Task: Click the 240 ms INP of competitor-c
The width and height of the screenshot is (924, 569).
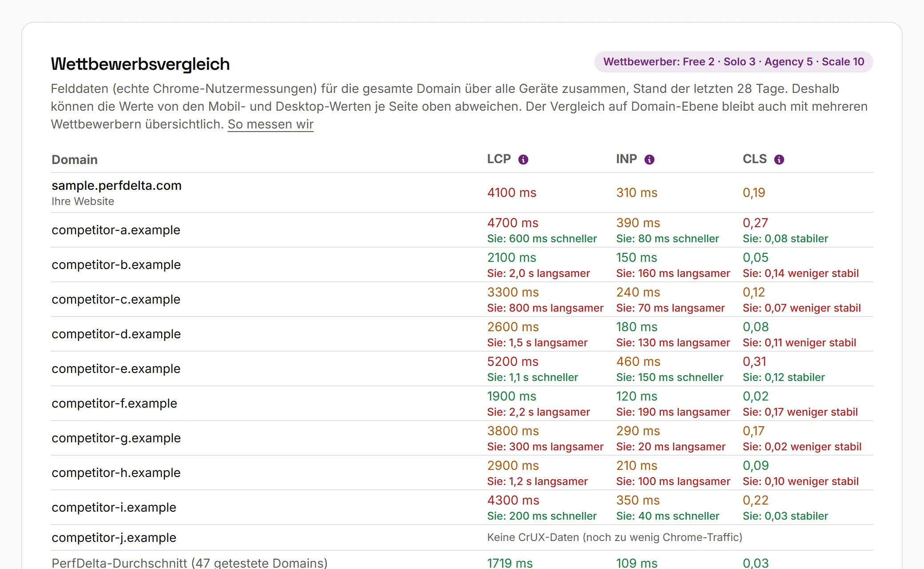Action: (x=638, y=292)
